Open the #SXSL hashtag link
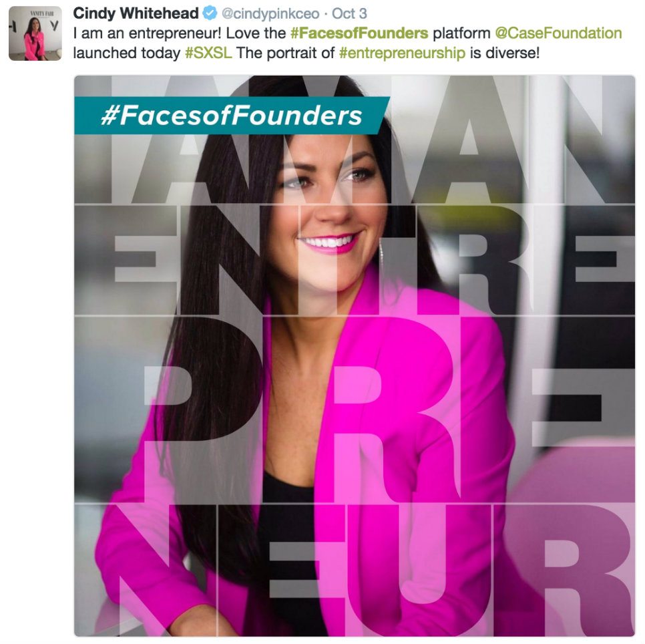This screenshot has height=644, width=645. click(208, 53)
